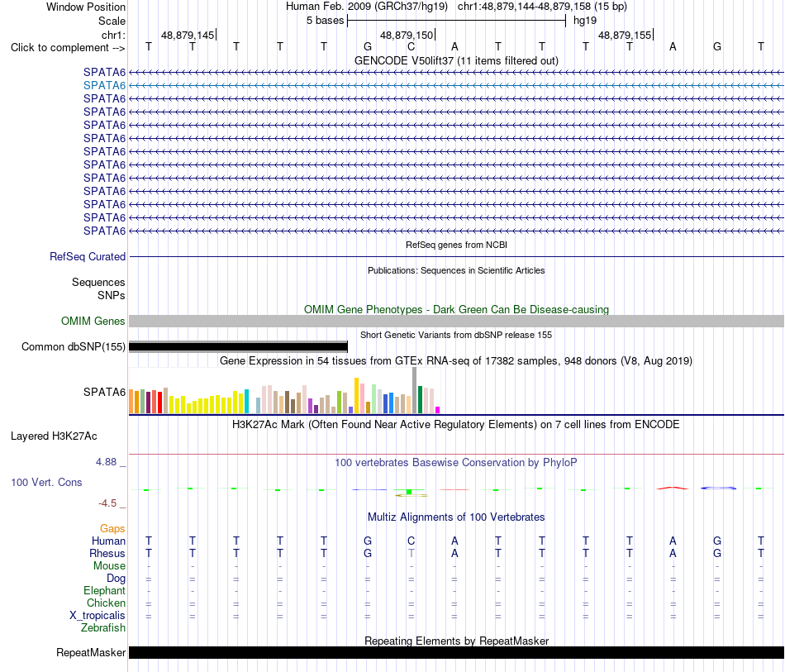Click the 'hg19' label next to scale bar
The width and height of the screenshot is (785, 672).
point(585,21)
